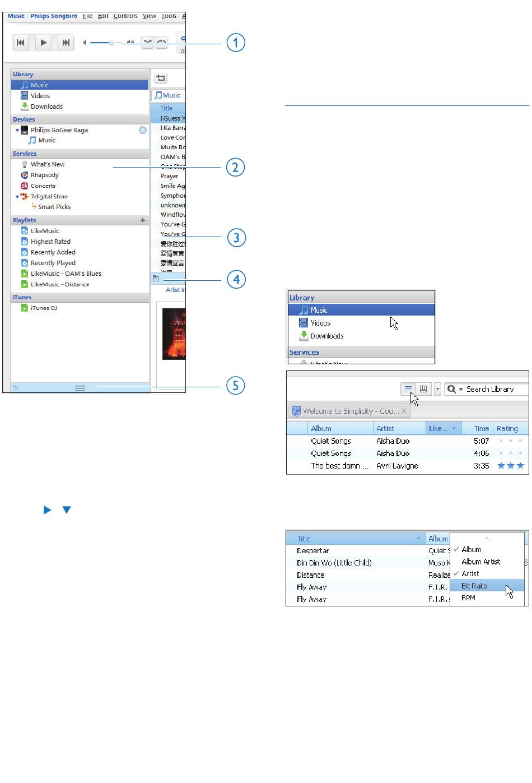Toggle repeat mode

(x=161, y=42)
